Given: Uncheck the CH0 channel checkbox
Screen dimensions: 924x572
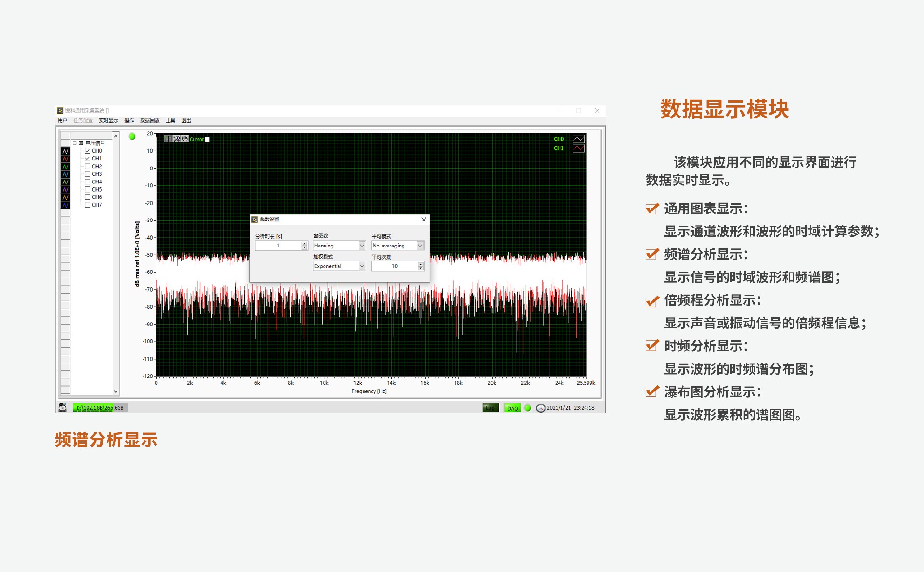Looking at the screenshot, I should click(x=88, y=151).
